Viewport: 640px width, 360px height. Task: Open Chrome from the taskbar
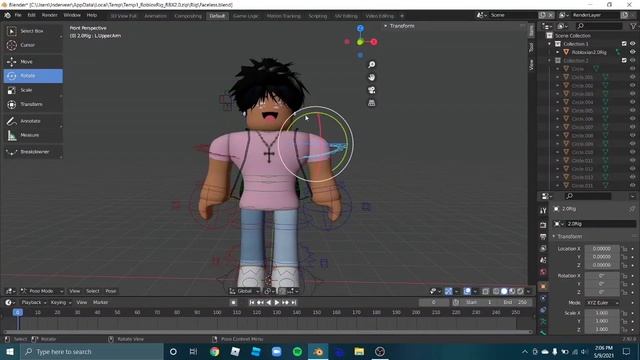(214, 351)
